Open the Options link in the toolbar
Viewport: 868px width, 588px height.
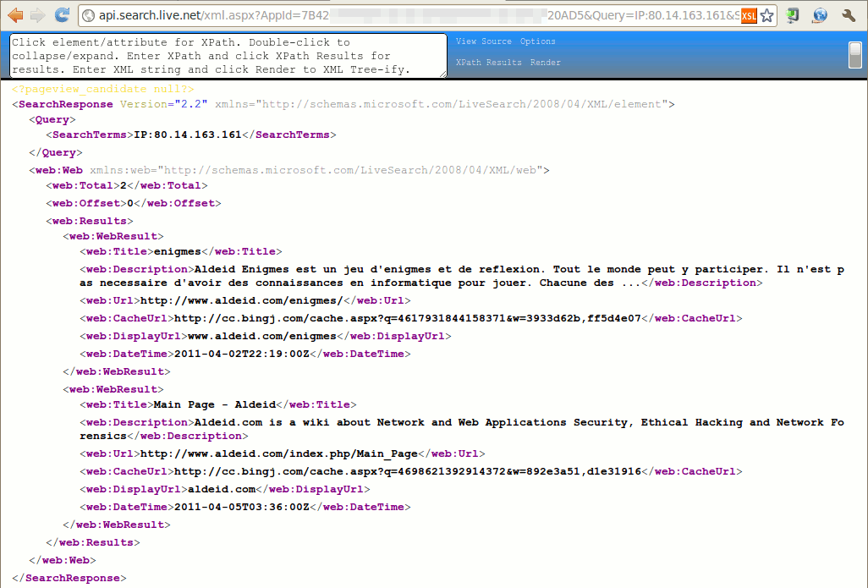point(537,41)
